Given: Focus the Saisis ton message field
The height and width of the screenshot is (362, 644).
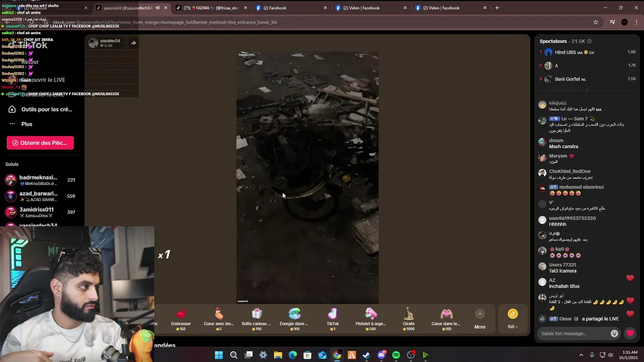Looking at the screenshot, I should click(574, 333).
